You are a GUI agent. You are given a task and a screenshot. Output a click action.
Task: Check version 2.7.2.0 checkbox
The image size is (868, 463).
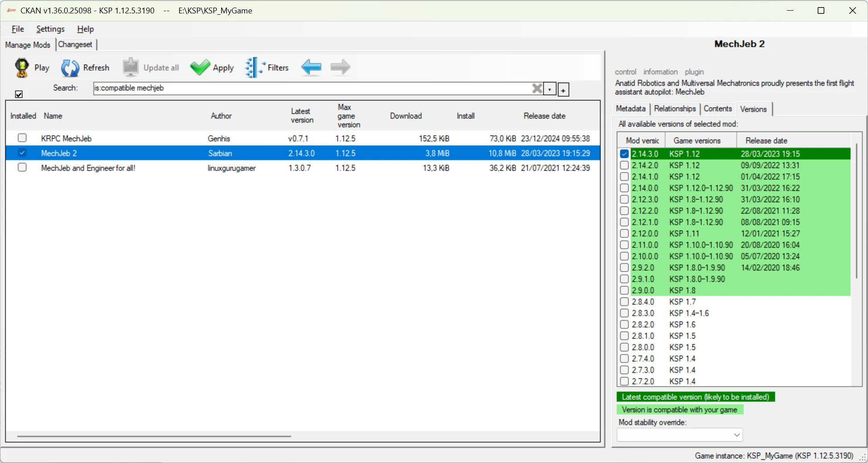click(x=624, y=381)
